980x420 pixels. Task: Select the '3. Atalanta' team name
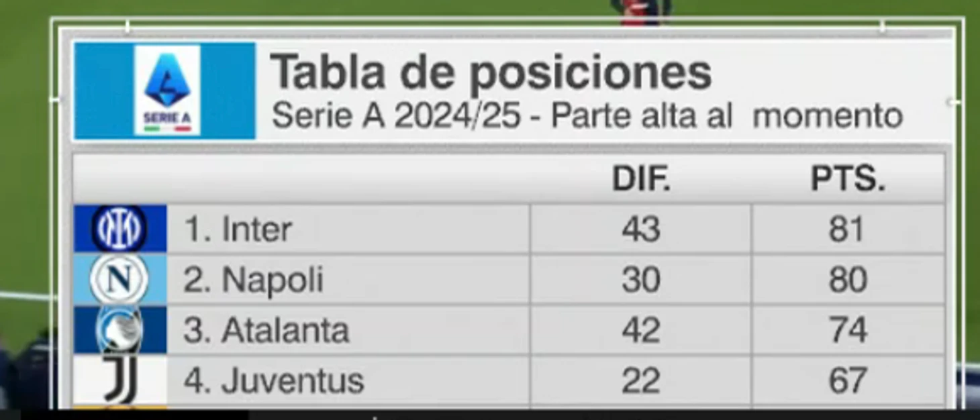coord(266,330)
